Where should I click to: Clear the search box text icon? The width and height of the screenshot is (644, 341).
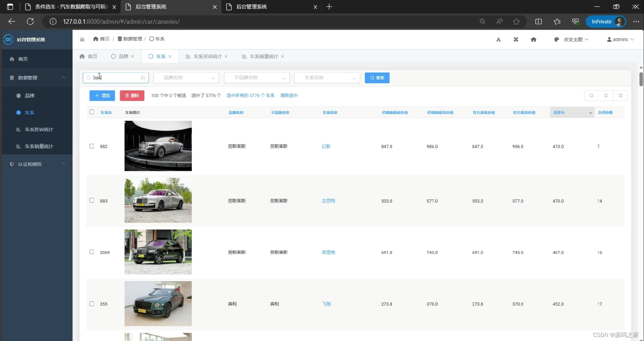143,78
